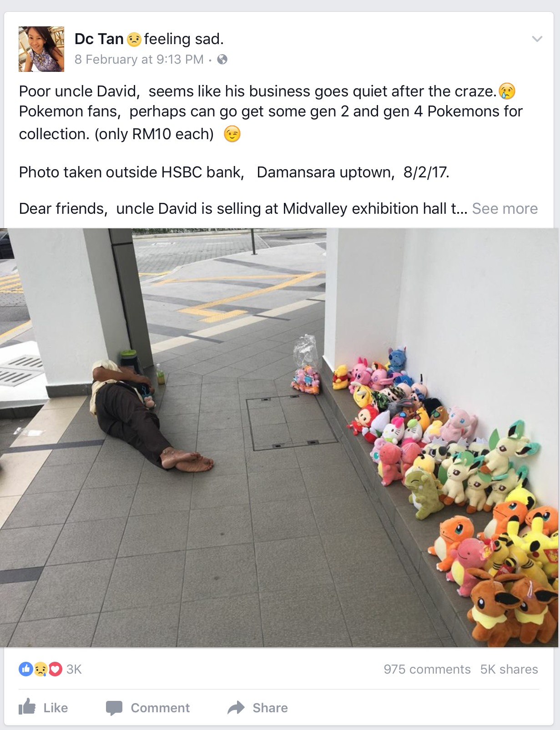Click the red heart reaction icon
Screen dimensions: 560x730
click(x=55, y=669)
